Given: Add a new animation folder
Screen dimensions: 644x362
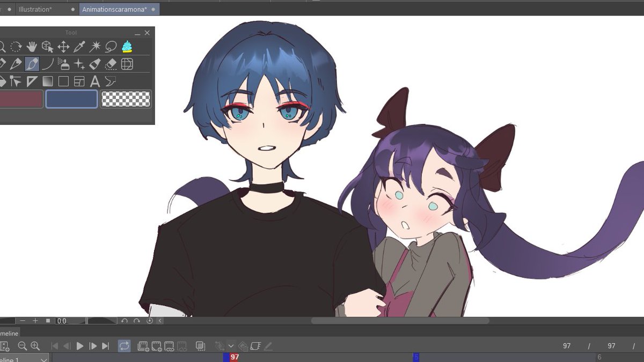Looking at the screenshot, I should pyautogui.click(x=143, y=346).
